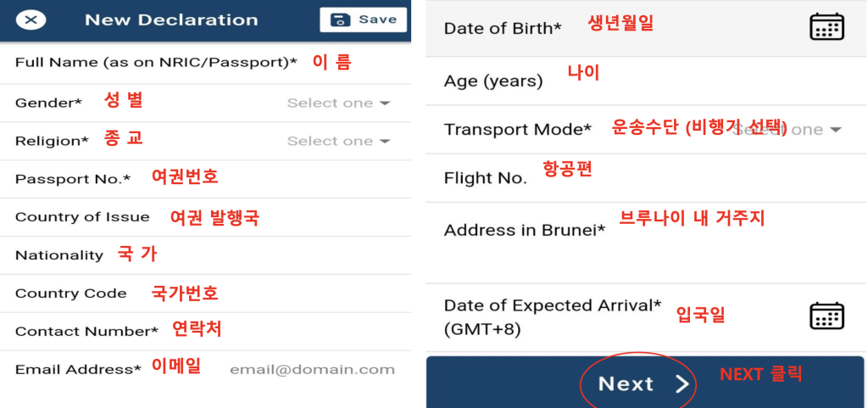868x408 pixels.
Task: Expand the Gender dropdown
Action: (338, 103)
